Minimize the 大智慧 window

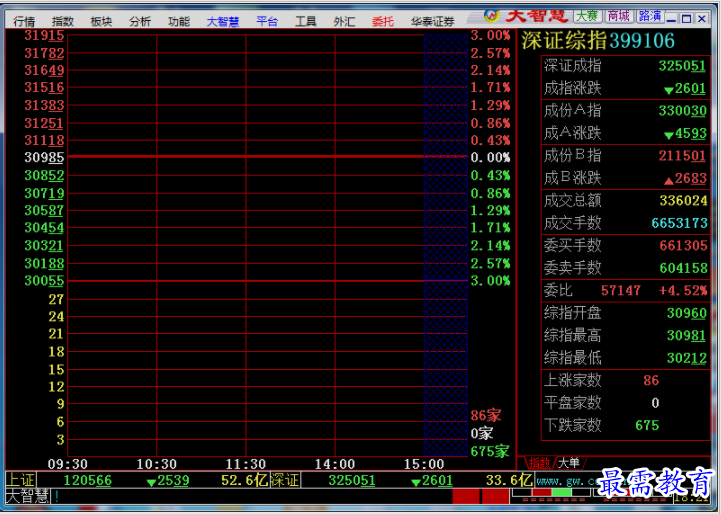tap(671, 18)
